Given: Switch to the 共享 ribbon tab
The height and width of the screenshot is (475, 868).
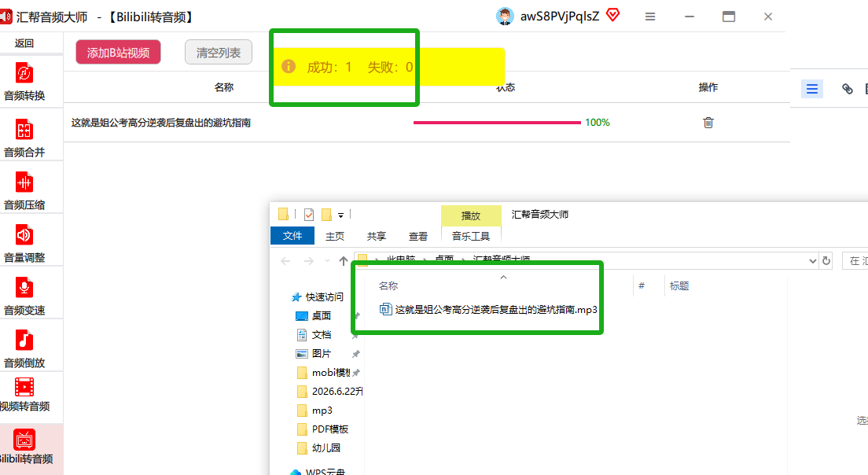Looking at the screenshot, I should pos(377,237).
